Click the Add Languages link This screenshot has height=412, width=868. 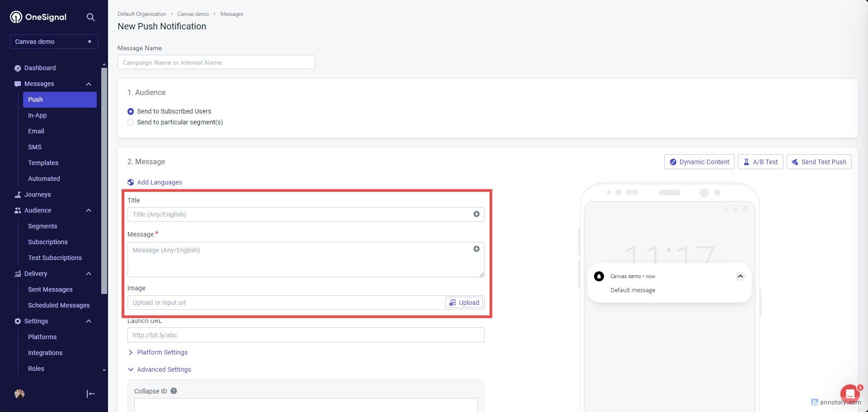(x=155, y=182)
